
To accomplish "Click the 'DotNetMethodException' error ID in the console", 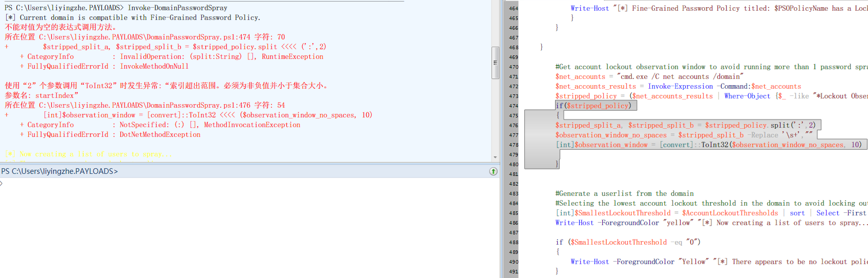I will coord(160,134).
